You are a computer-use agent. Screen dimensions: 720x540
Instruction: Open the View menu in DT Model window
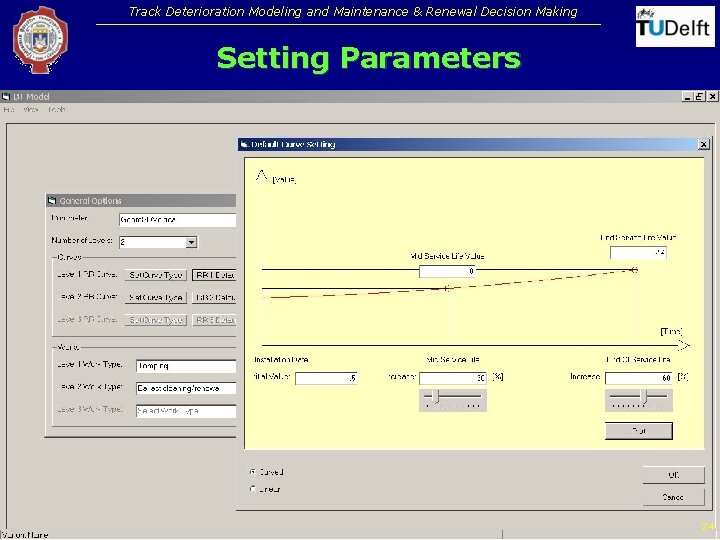(x=31, y=110)
